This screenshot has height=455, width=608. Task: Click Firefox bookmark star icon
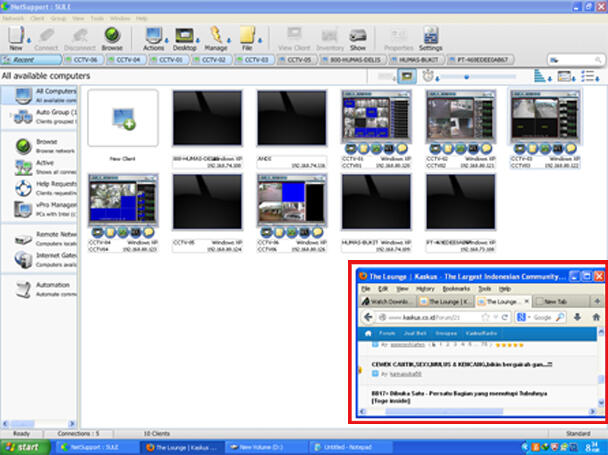point(485,317)
